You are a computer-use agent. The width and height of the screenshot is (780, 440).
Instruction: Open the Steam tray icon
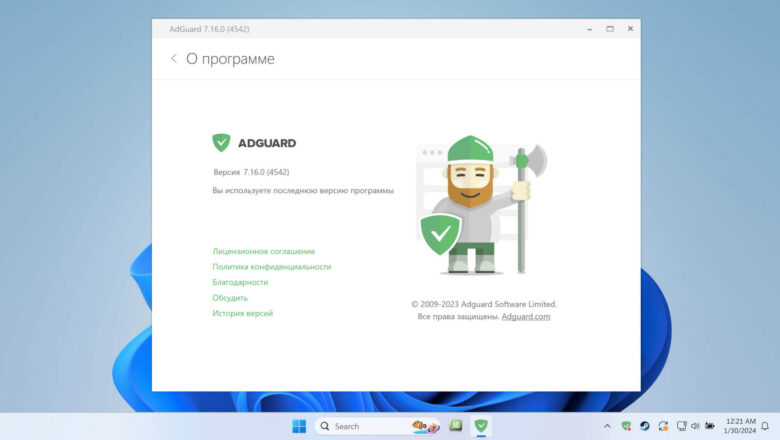click(x=645, y=426)
